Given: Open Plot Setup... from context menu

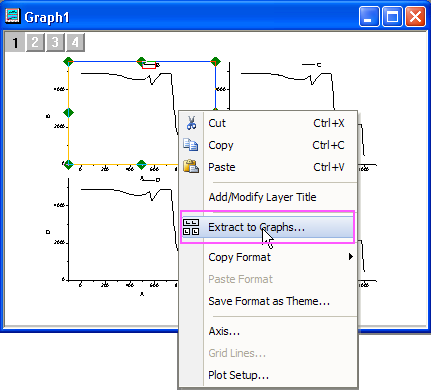Looking at the screenshot, I should [x=238, y=375].
